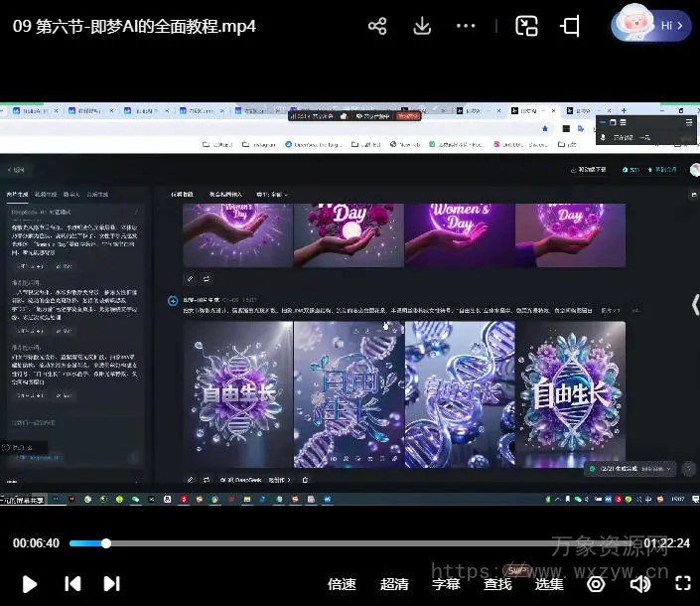Toggle video playback with the play button
Screen dimensions: 700x606
(30, 584)
